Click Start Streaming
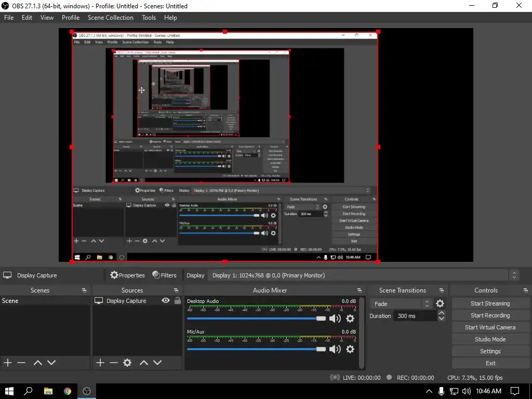Image resolution: width=532 pixels, height=399 pixels. coord(490,303)
